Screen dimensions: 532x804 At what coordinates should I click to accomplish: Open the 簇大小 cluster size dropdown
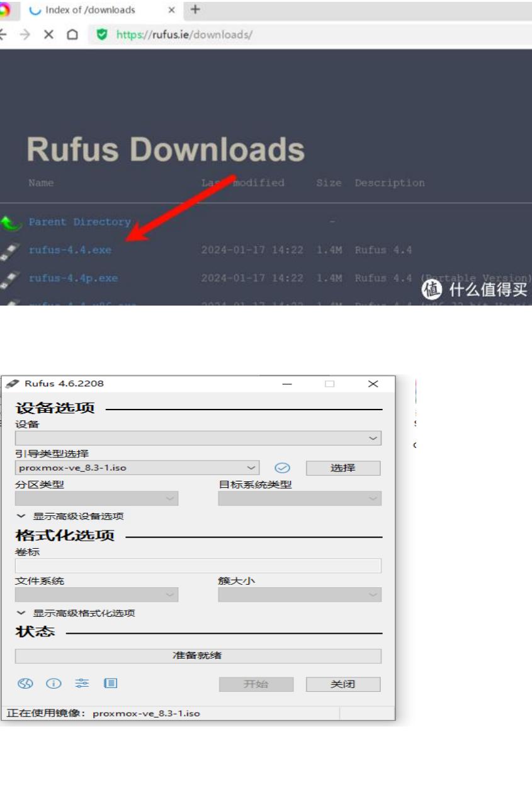point(300,594)
